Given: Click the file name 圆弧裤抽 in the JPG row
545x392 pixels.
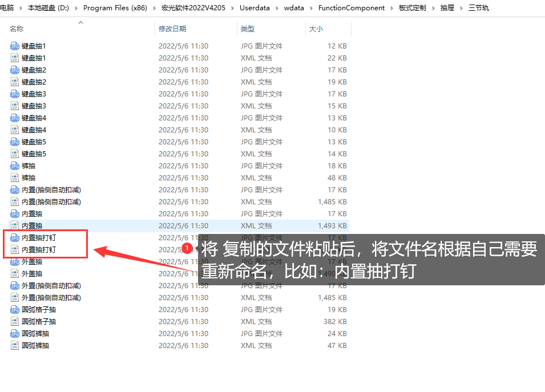Looking at the screenshot, I should pos(35,334).
